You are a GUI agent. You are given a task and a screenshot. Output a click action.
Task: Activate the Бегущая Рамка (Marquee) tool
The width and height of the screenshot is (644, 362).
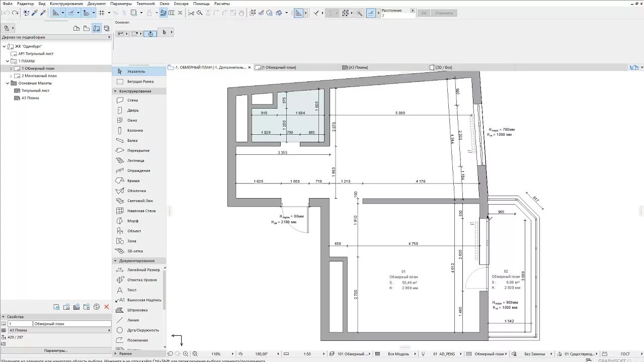(x=139, y=81)
